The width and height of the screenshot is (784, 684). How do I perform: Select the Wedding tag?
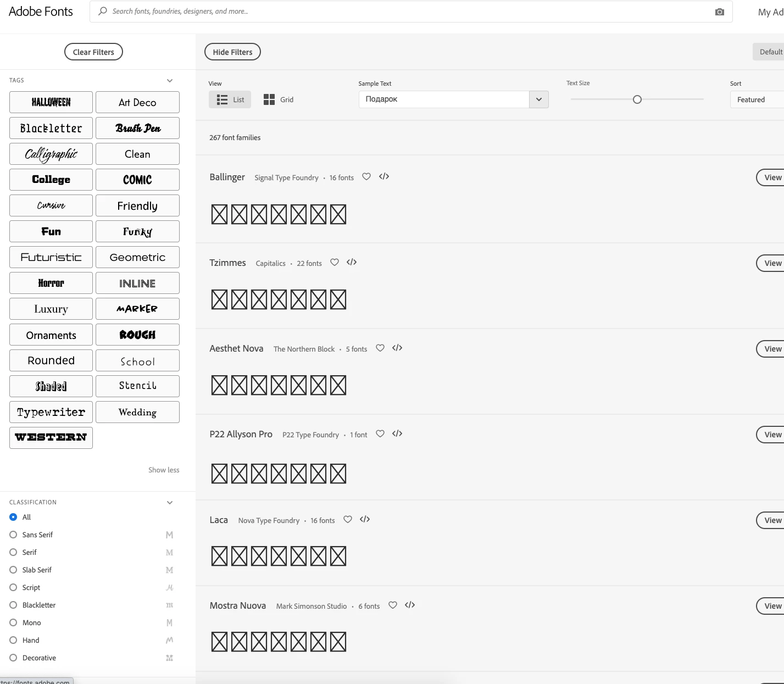tap(137, 412)
